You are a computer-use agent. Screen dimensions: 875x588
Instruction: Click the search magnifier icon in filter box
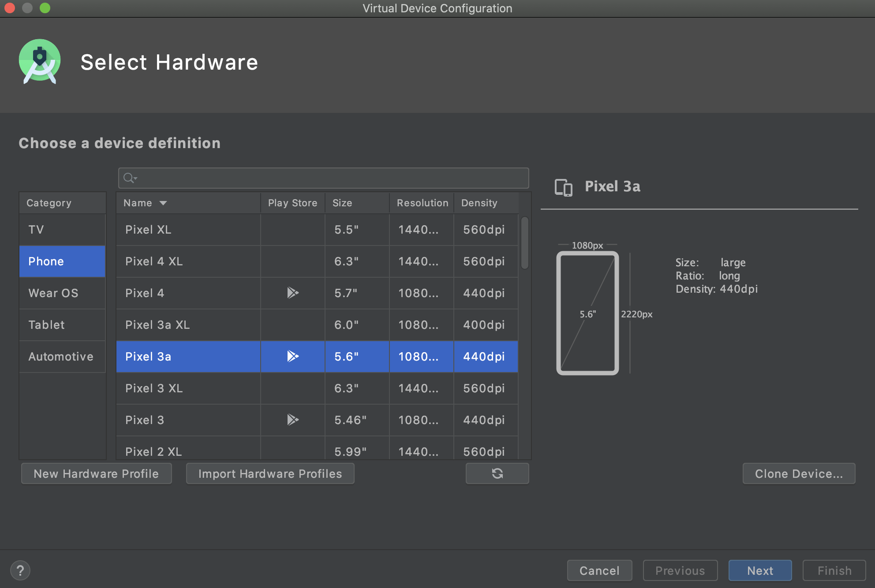[130, 178]
